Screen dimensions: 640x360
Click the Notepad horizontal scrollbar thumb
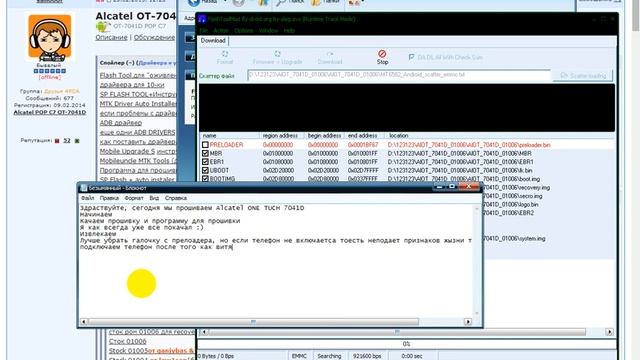click(x=253, y=322)
